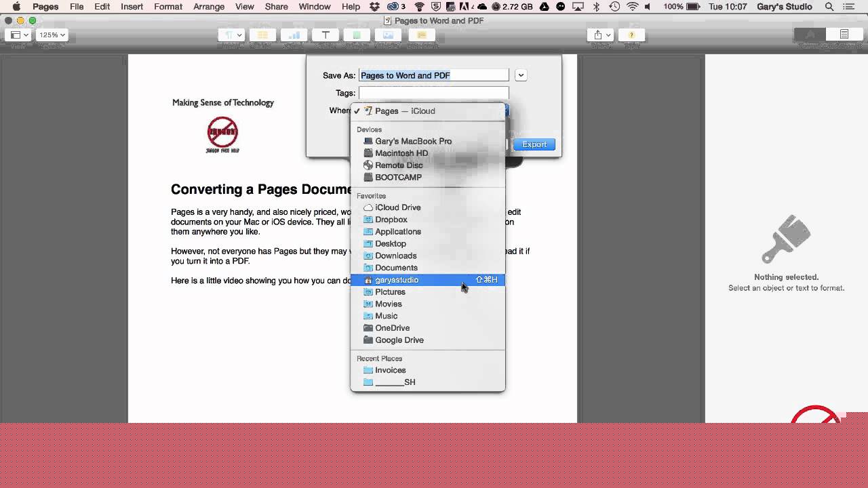Select Music folder
Viewport: 868px width, 488px height.
428,316
